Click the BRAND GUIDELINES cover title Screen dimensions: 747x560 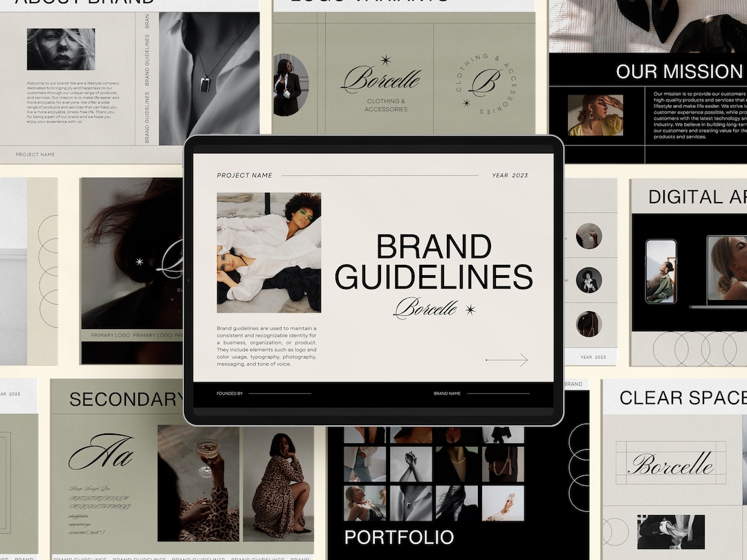point(434,261)
